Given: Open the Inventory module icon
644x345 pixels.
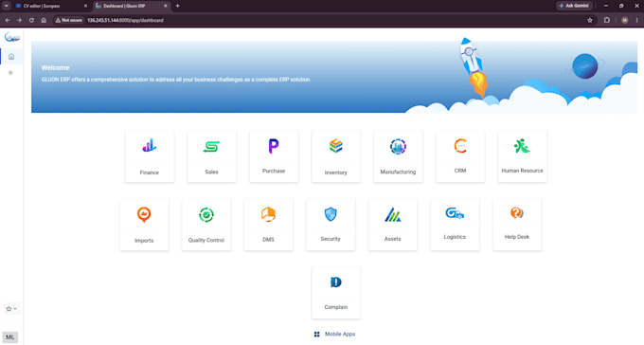Looking at the screenshot, I should [335, 146].
